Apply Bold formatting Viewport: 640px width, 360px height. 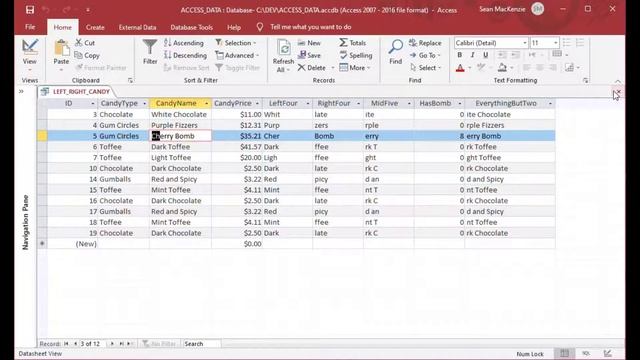click(460, 55)
